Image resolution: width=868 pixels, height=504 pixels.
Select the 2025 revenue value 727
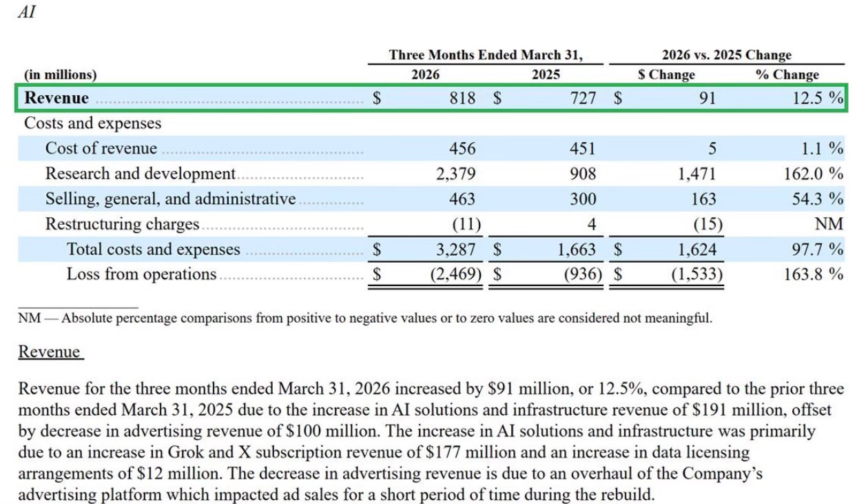coord(583,98)
